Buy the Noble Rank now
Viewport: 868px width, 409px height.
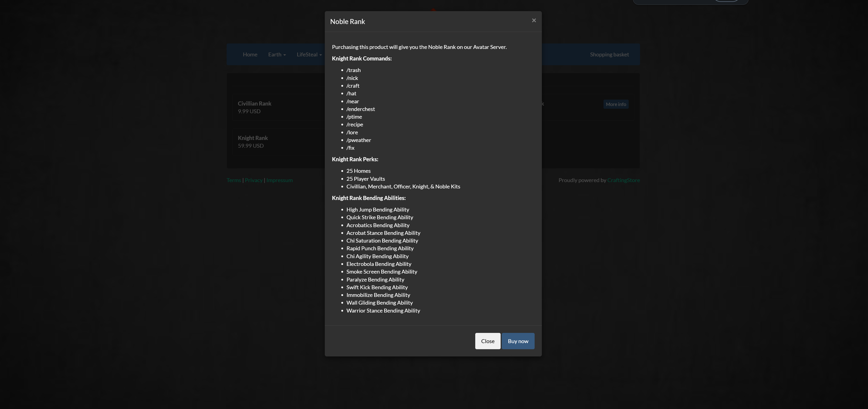click(x=518, y=341)
